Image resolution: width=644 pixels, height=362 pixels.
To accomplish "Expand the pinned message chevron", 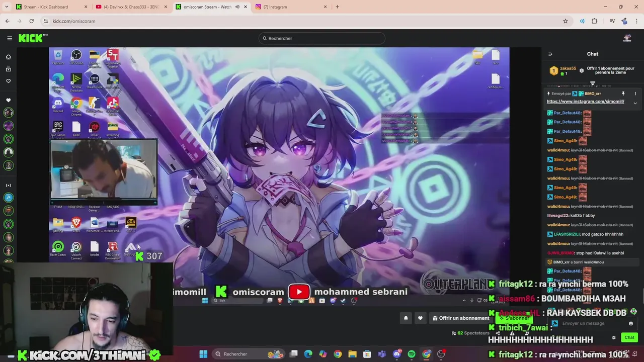I will tap(635, 103).
